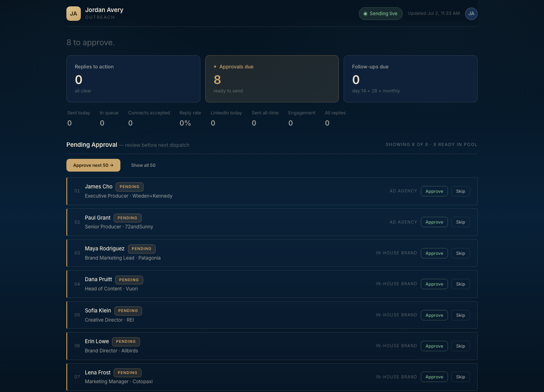Skip Paul Grant
544x392 pixels.
tap(460, 222)
